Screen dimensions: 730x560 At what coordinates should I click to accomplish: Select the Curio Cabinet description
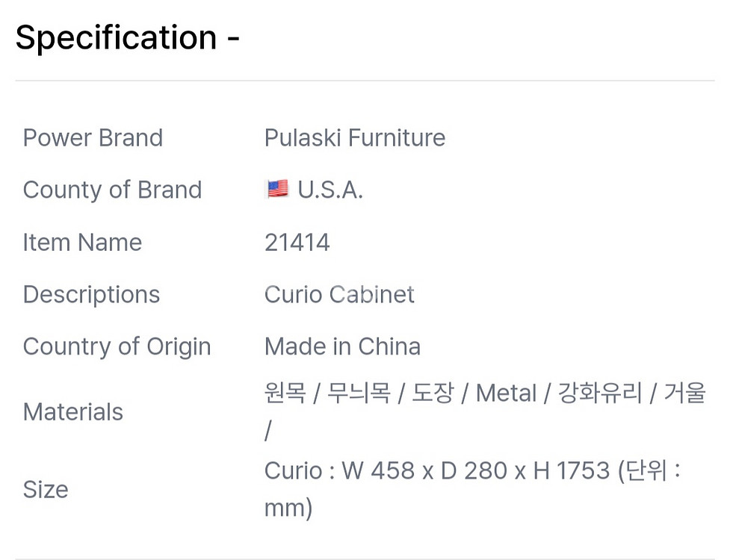pos(339,295)
